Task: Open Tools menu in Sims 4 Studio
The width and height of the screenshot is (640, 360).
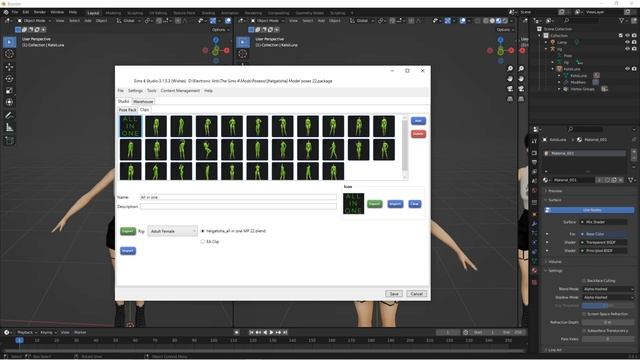Action: tap(151, 91)
